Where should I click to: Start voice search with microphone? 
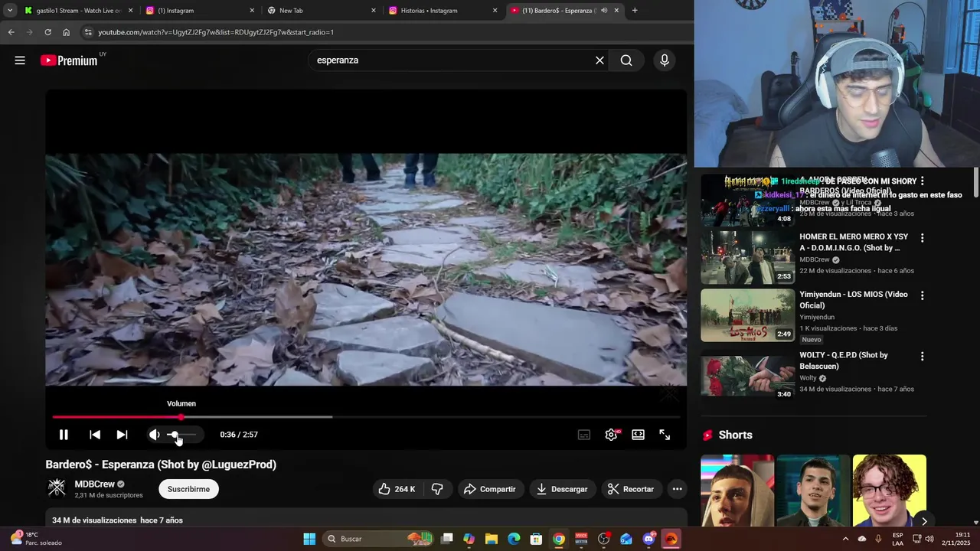[665, 60]
